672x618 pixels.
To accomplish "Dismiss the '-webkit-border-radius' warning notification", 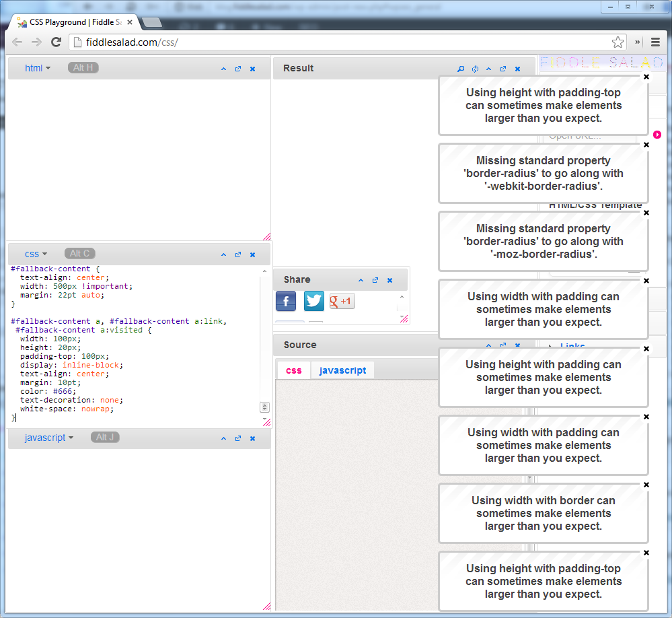I will pos(646,145).
